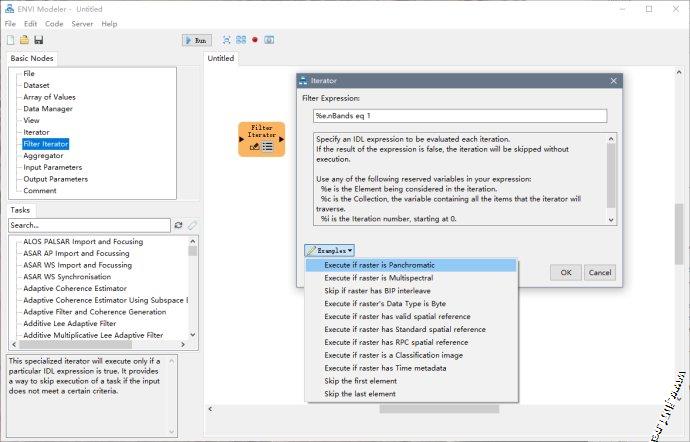The height and width of the screenshot is (442, 690).
Task: Click the help text scrollbar down arrow in dialog
Action: coord(611,220)
